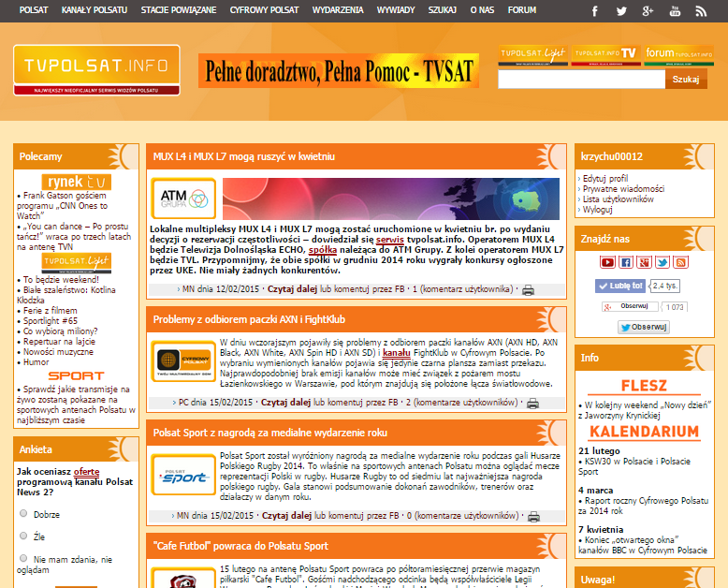
Task: Print the Polsat Sport nagroda article
Action: click(533, 517)
